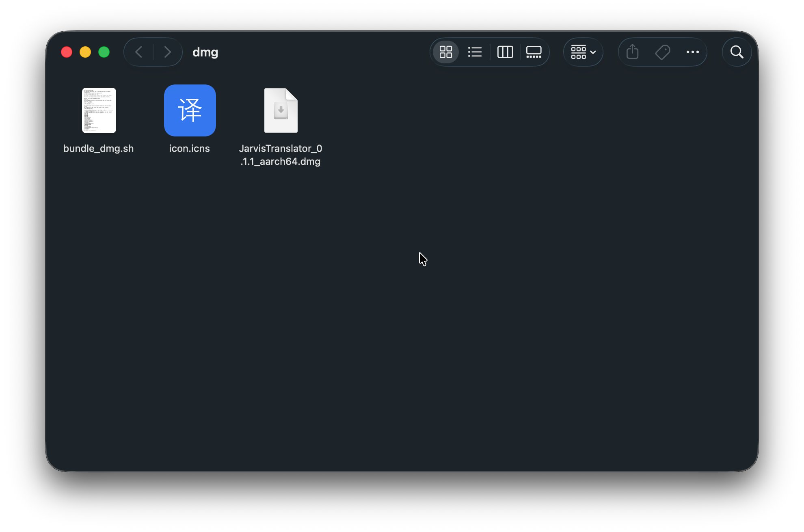Select bundle_dmg.sh script file icon
Image resolution: width=804 pixels, height=532 pixels.
point(99,110)
